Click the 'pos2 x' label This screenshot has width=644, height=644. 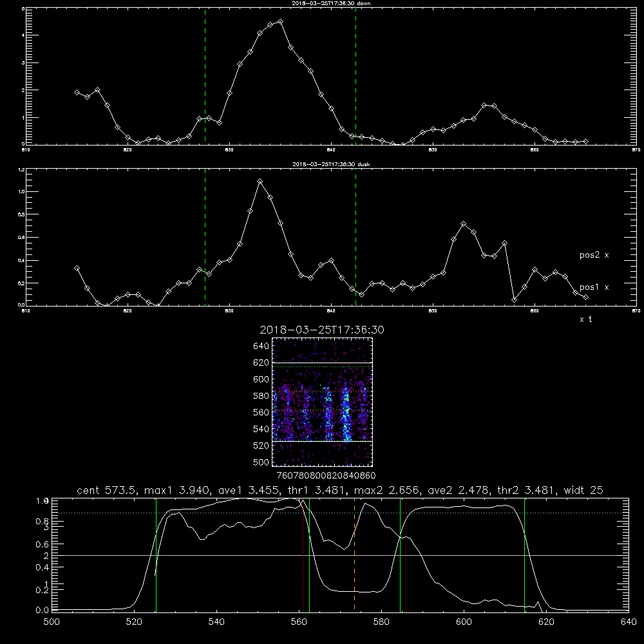[x=594, y=255]
